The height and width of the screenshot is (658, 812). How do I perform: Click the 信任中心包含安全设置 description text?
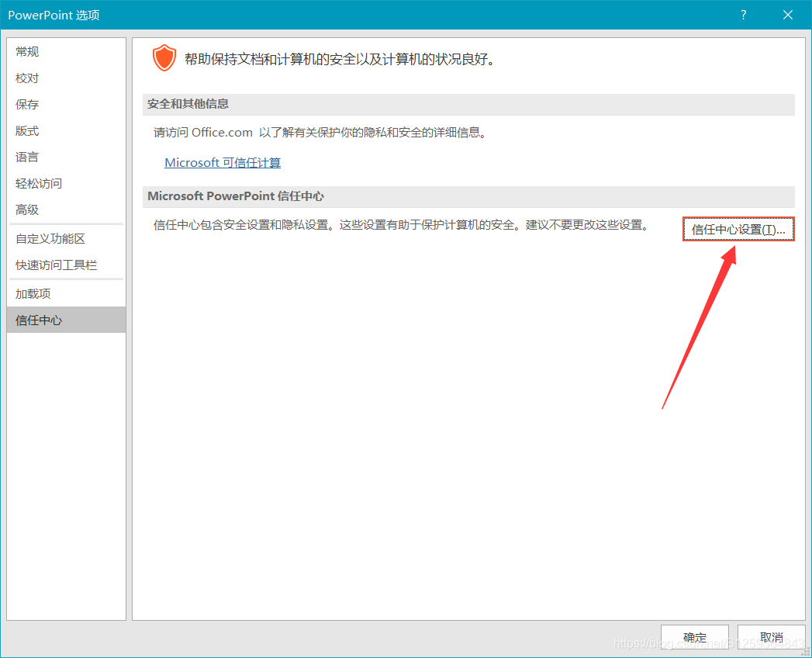pyautogui.click(x=401, y=225)
